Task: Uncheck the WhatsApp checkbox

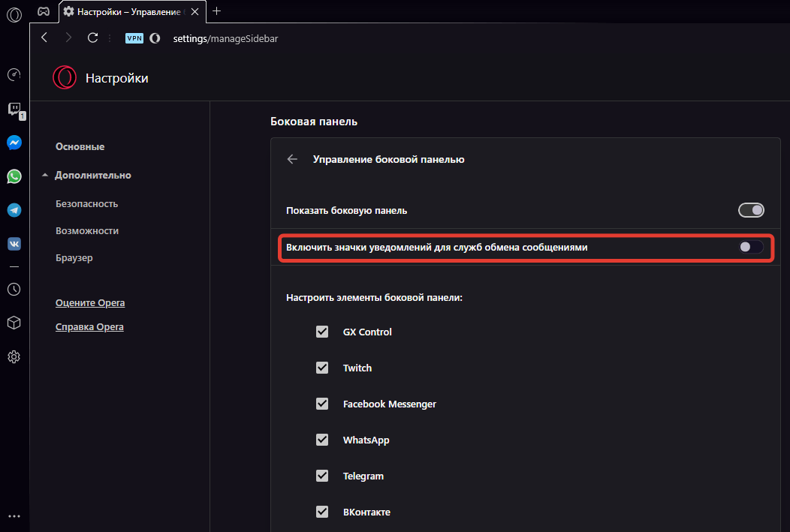Action: click(x=322, y=440)
